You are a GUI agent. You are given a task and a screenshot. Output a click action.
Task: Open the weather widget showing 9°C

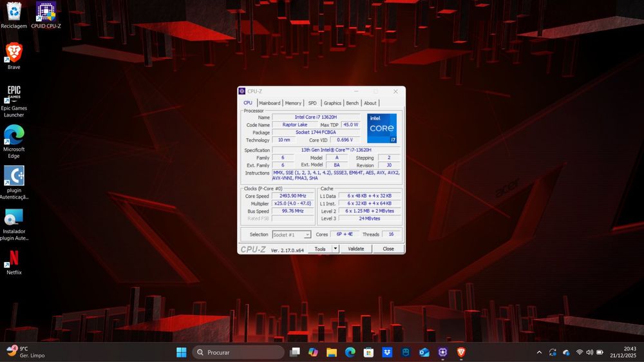tap(26, 352)
